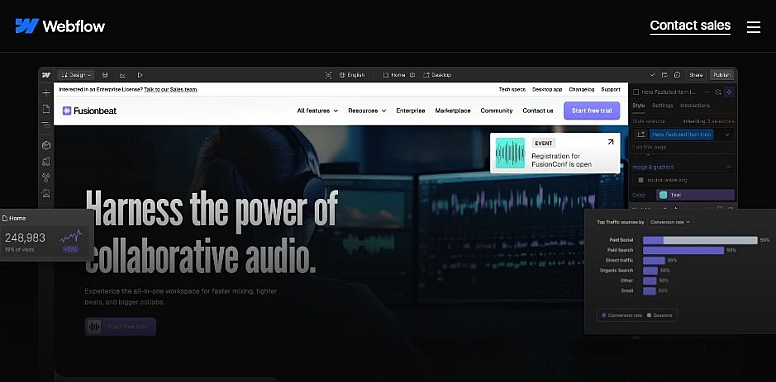Click the sparkline chart in the Home card
Screen dimensions: 776x382
[x=71, y=237]
